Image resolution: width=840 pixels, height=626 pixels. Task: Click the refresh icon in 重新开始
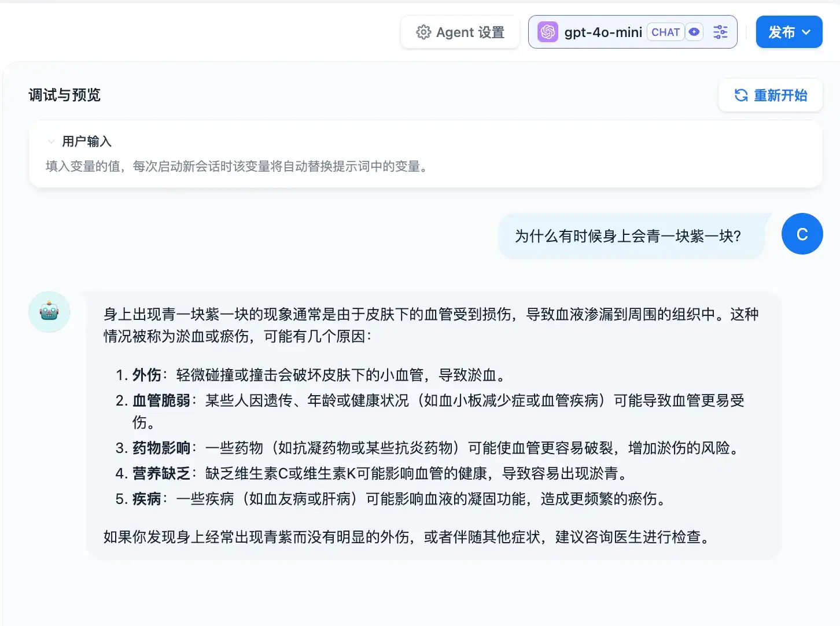click(740, 95)
